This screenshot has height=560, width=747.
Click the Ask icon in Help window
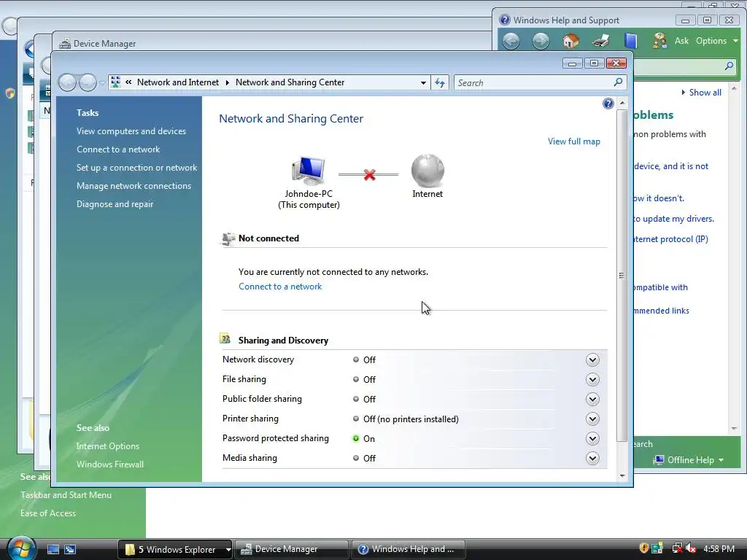[x=659, y=41]
